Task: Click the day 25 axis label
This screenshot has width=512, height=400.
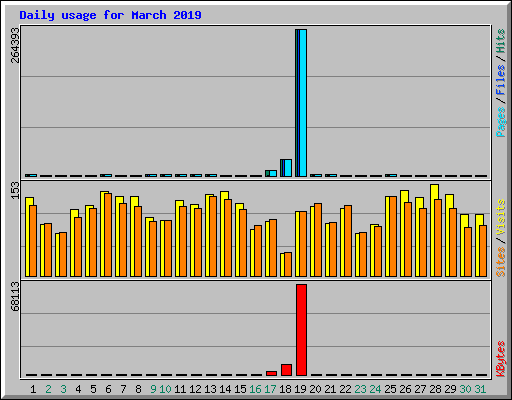Action: pos(390,389)
